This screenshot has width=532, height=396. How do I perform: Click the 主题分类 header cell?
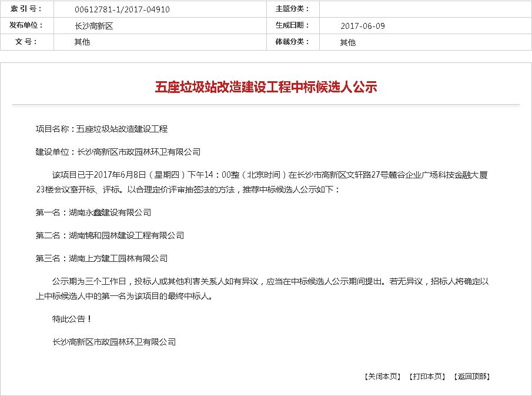293,9
